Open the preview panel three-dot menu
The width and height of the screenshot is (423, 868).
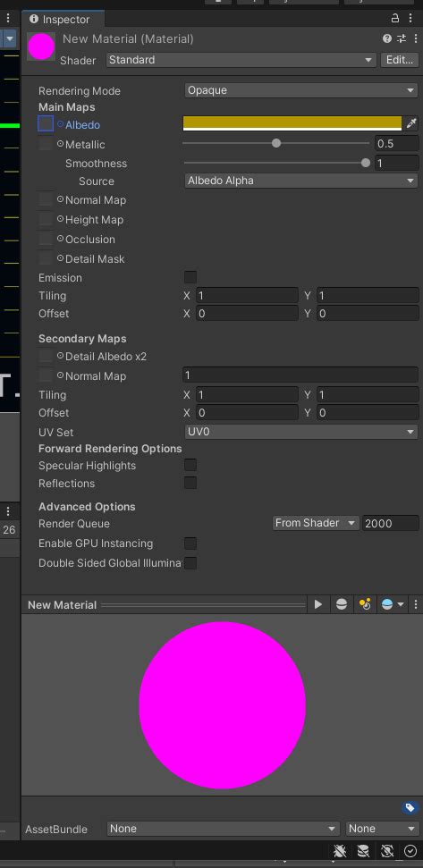click(415, 604)
